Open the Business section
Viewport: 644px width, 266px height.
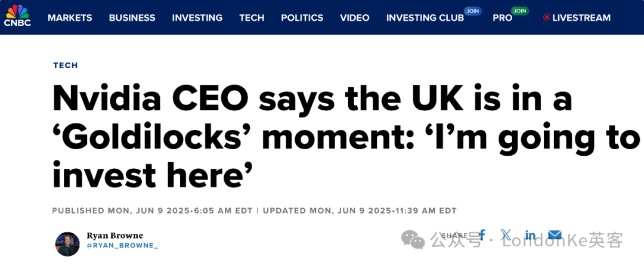click(x=132, y=18)
